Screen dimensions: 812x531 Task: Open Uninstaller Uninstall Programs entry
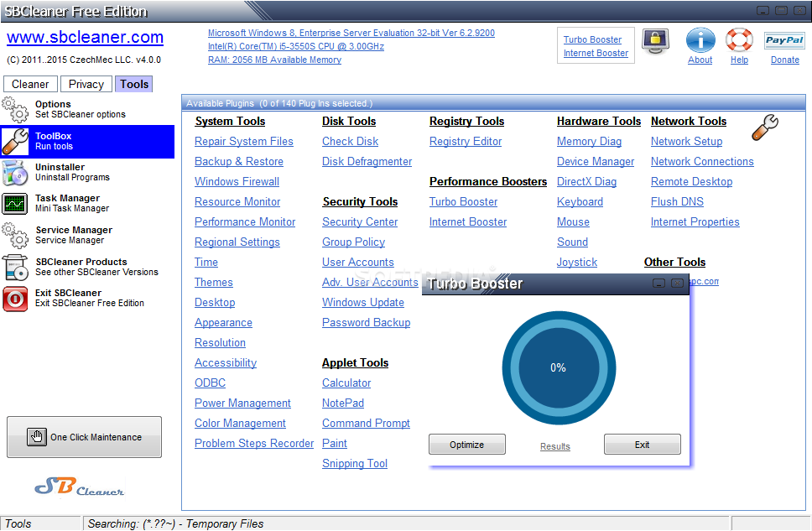pyautogui.click(x=87, y=173)
